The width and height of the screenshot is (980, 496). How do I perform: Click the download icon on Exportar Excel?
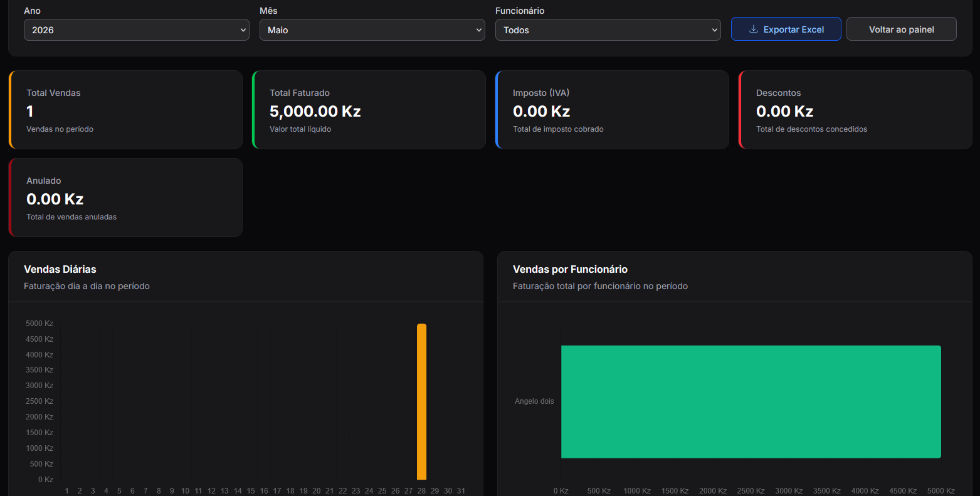[754, 29]
